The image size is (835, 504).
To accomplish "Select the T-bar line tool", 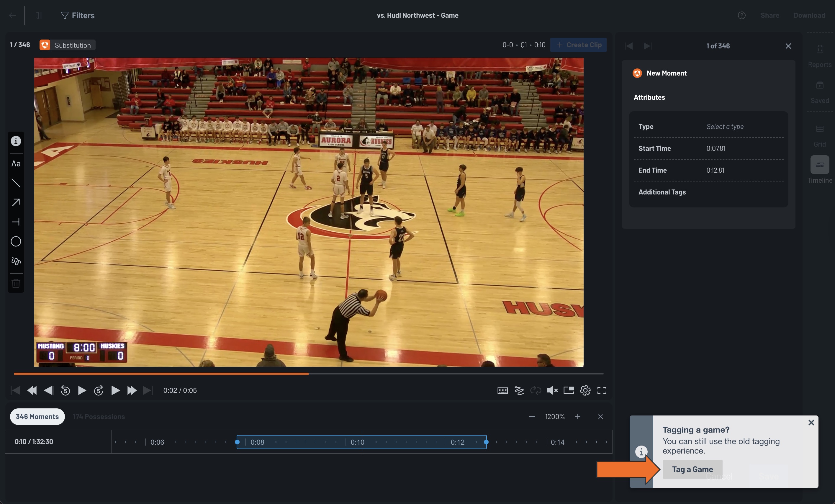I will click(x=16, y=222).
